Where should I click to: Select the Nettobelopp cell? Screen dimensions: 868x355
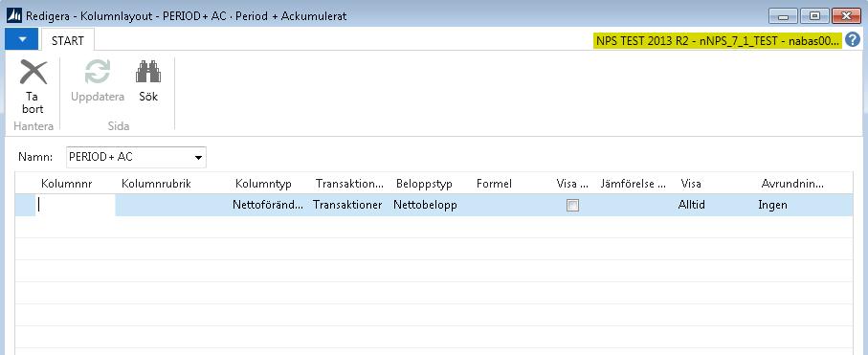click(429, 205)
